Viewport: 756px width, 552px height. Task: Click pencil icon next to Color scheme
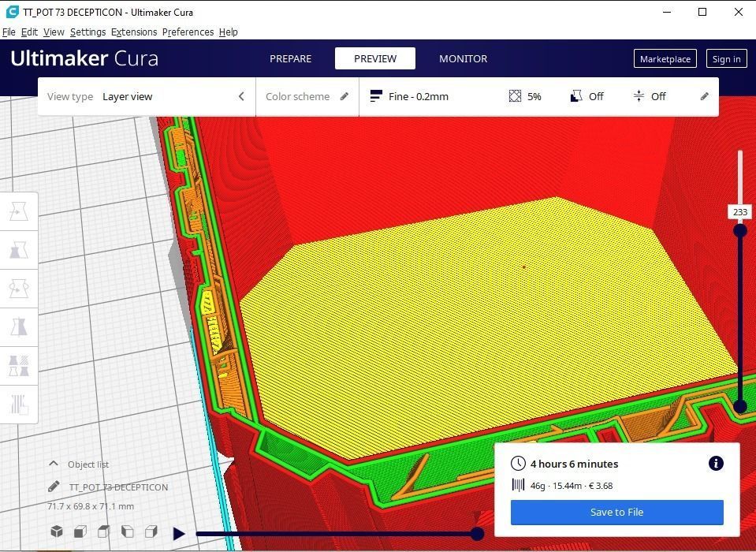pyautogui.click(x=344, y=96)
